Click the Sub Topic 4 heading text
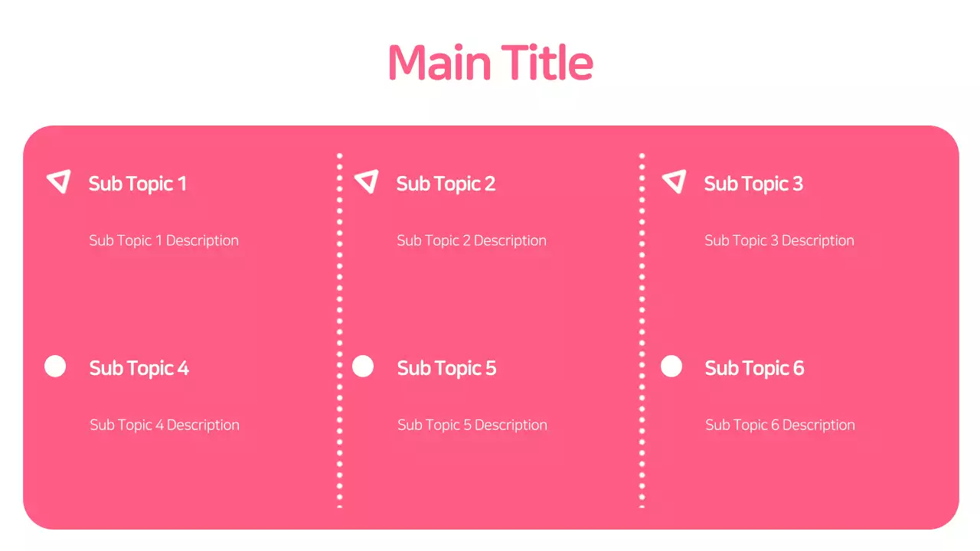 point(139,368)
